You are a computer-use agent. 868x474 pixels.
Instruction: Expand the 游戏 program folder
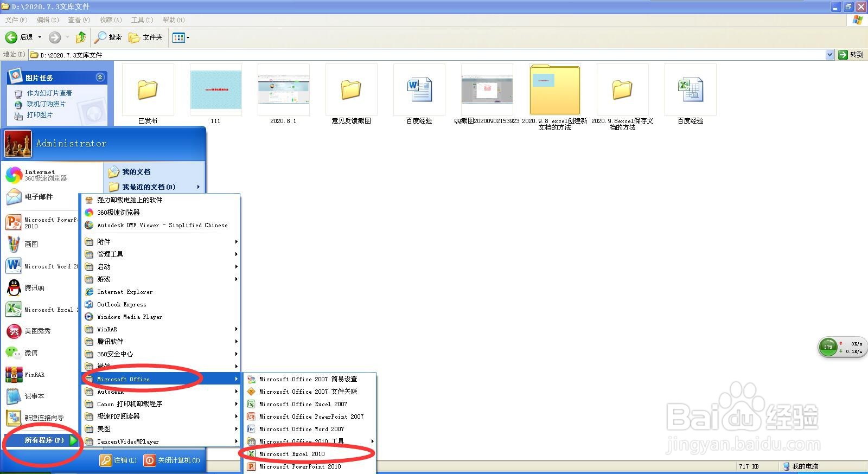161,279
